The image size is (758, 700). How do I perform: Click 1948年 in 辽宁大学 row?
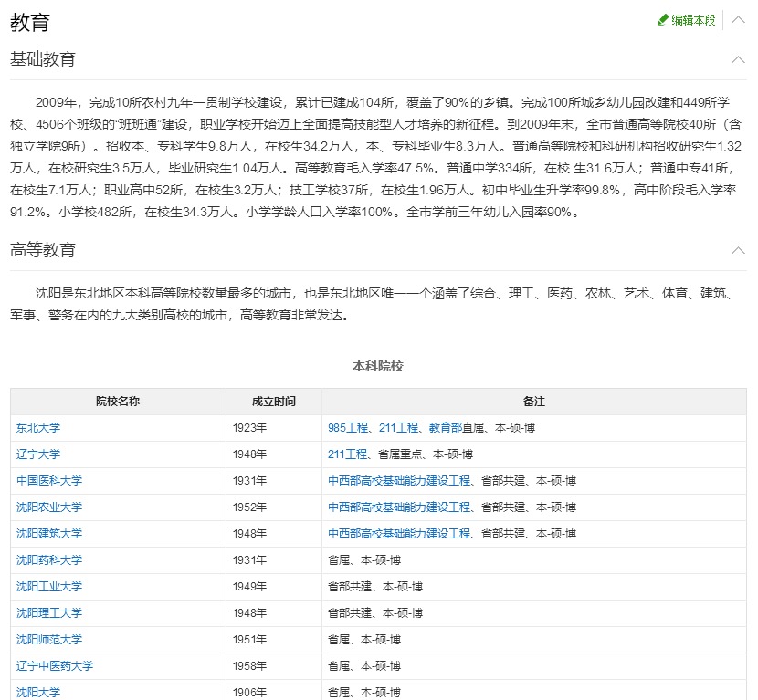(x=249, y=454)
